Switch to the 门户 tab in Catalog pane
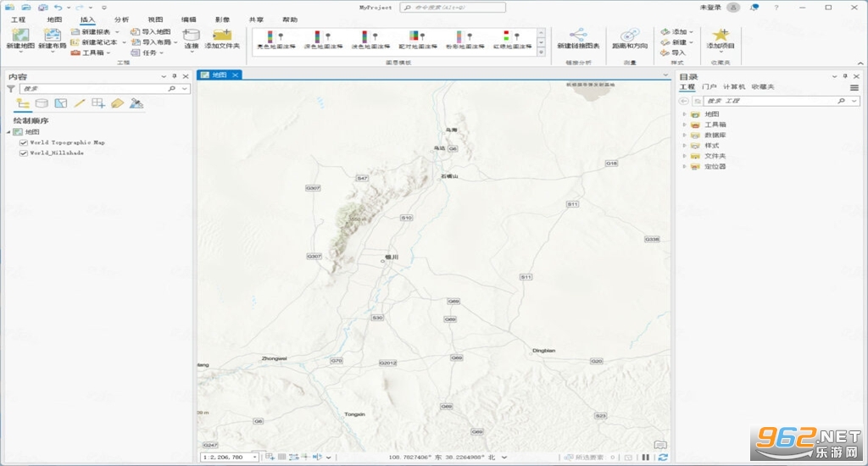The height and width of the screenshot is (466, 868). pos(709,87)
